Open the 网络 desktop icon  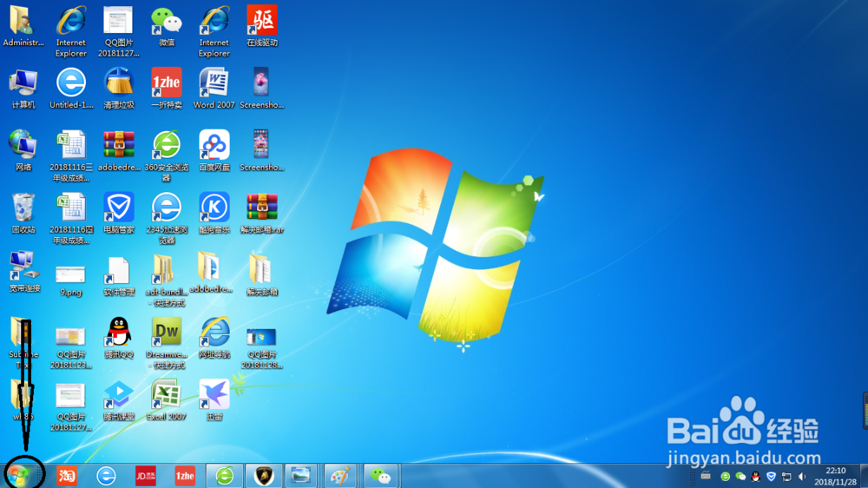pyautogui.click(x=23, y=151)
